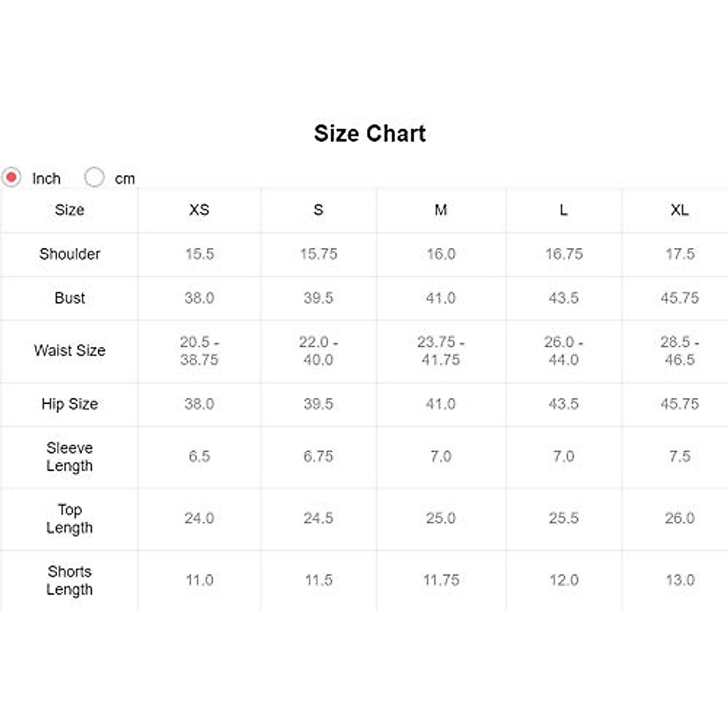Click the L top length value 25.5
Viewport: 728px width, 728px height.
pos(563,519)
